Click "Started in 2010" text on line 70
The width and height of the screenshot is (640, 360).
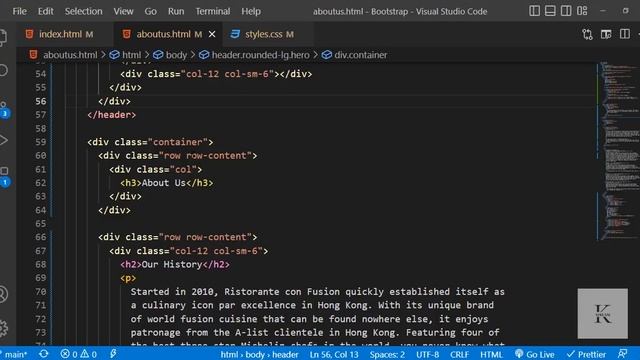pos(172,292)
